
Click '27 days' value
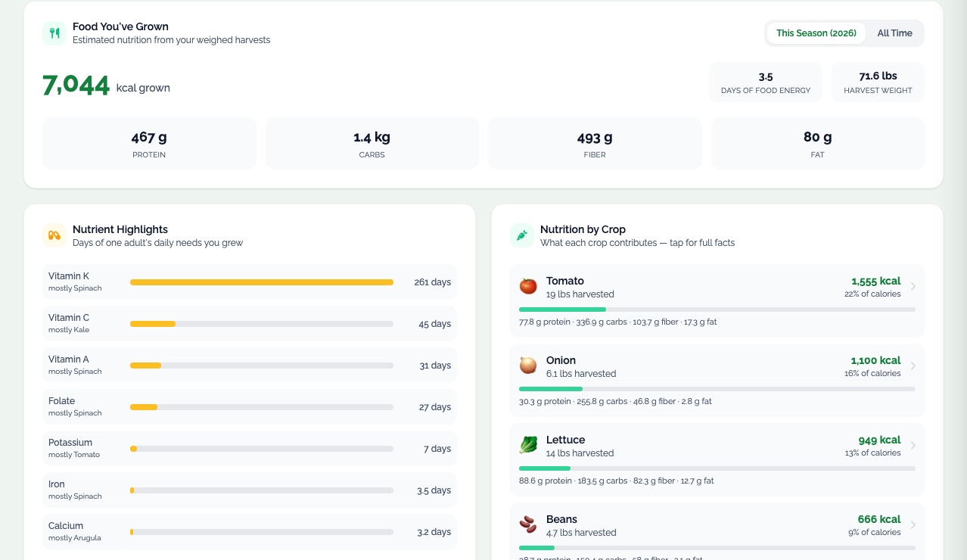[x=435, y=407]
